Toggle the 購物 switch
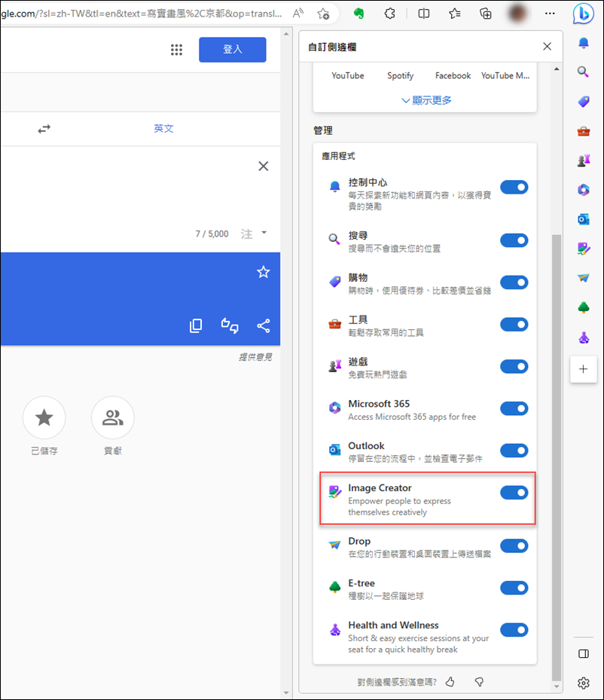Viewport: 604px width, 700px height. click(514, 282)
